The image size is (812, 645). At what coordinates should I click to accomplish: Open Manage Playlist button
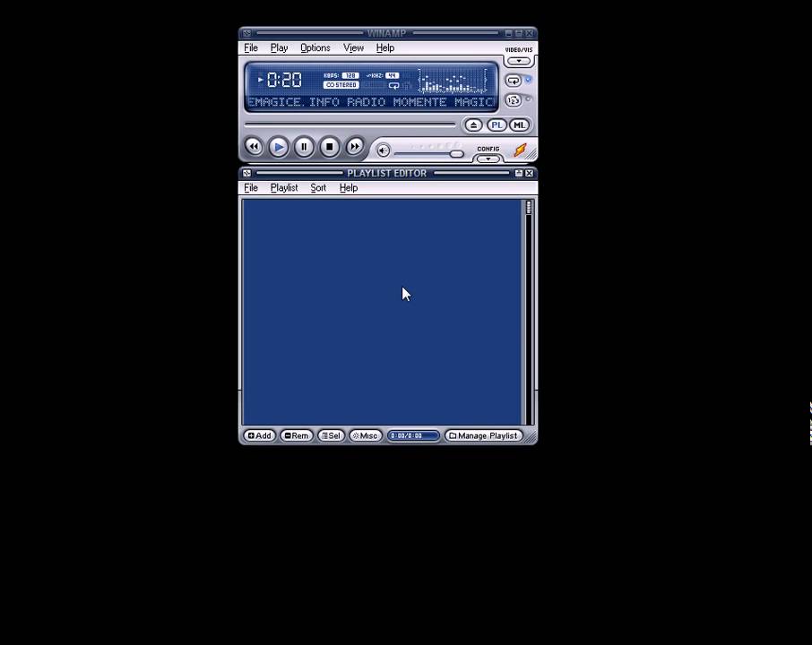[x=483, y=436]
